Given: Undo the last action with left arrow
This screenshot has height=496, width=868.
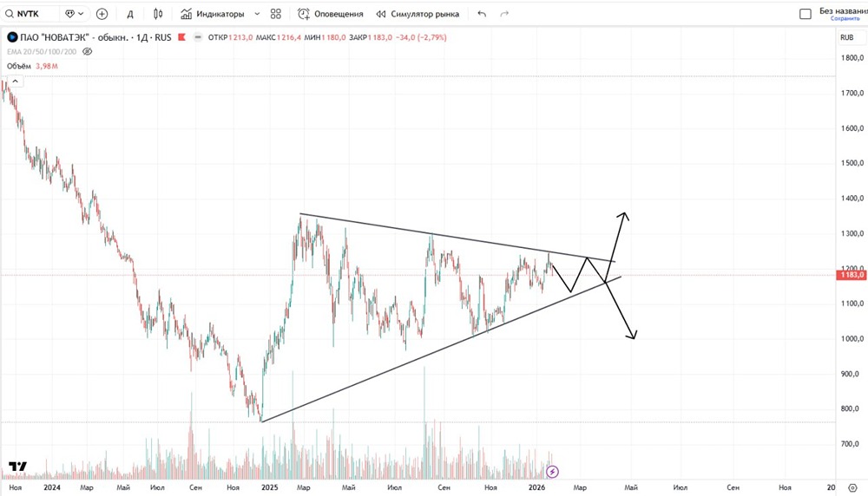Looking at the screenshot, I should [x=482, y=14].
